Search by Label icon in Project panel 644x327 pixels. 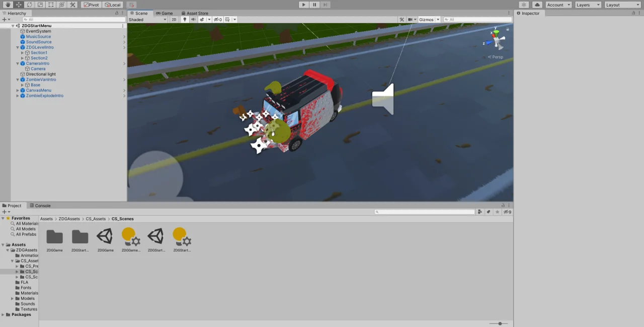point(489,212)
